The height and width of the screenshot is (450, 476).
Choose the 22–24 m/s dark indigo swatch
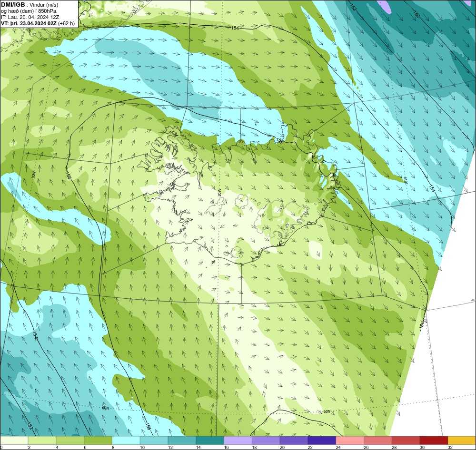tap(322, 440)
